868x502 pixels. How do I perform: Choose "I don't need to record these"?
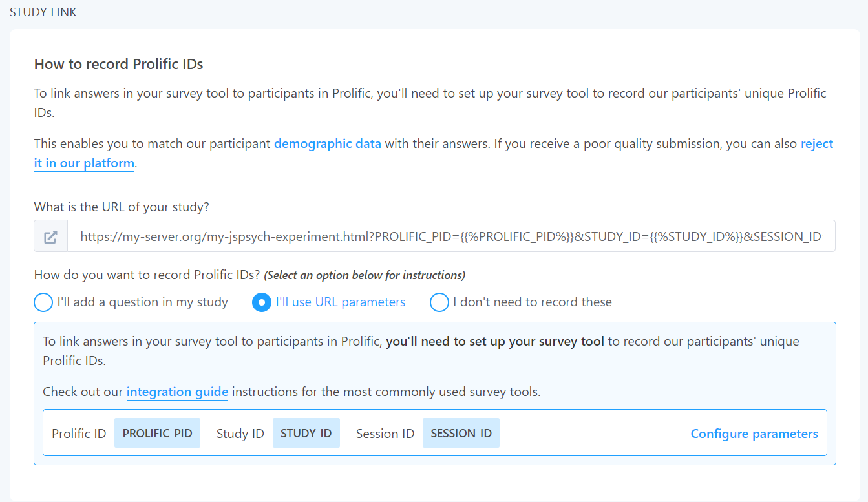[x=439, y=302]
